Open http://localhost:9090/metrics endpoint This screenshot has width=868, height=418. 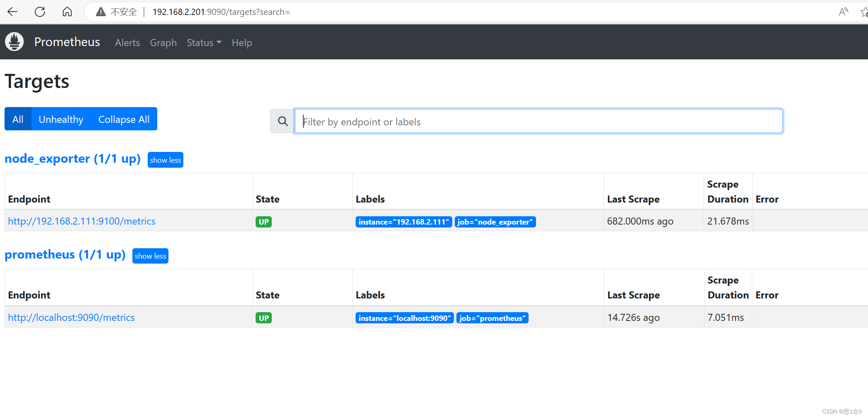[x=71, y=318]
